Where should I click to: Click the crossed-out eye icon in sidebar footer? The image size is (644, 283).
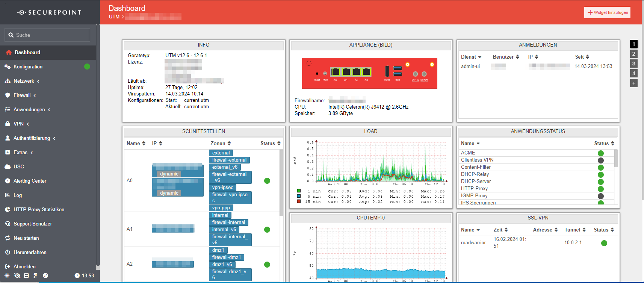point(17,275)
